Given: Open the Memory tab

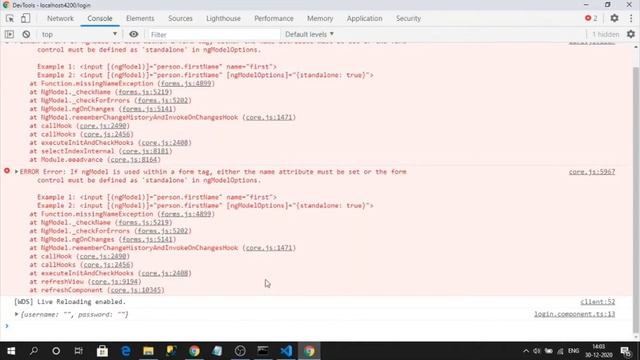Looking at the screenshot, I should tap(320, 18).
